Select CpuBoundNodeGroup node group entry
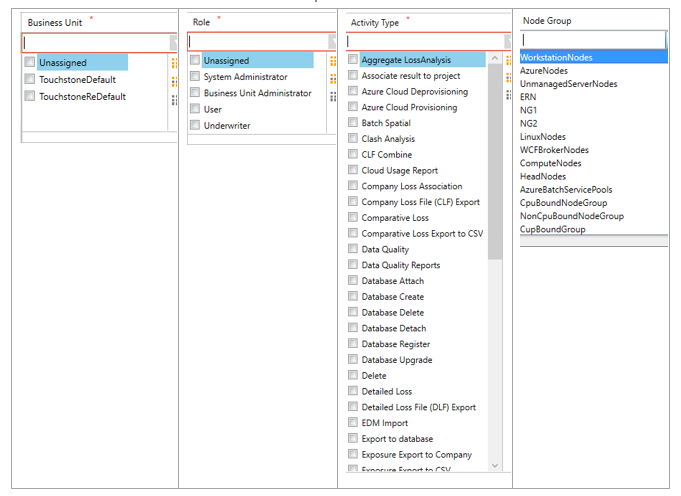This screenshot has height=496, width=681. coord(563,202)
